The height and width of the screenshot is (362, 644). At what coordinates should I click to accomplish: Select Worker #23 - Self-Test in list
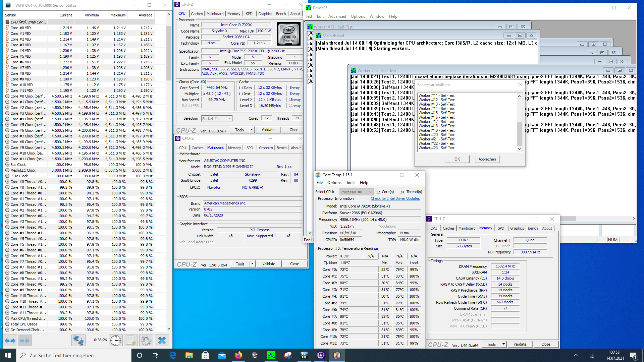click(436, 148)
